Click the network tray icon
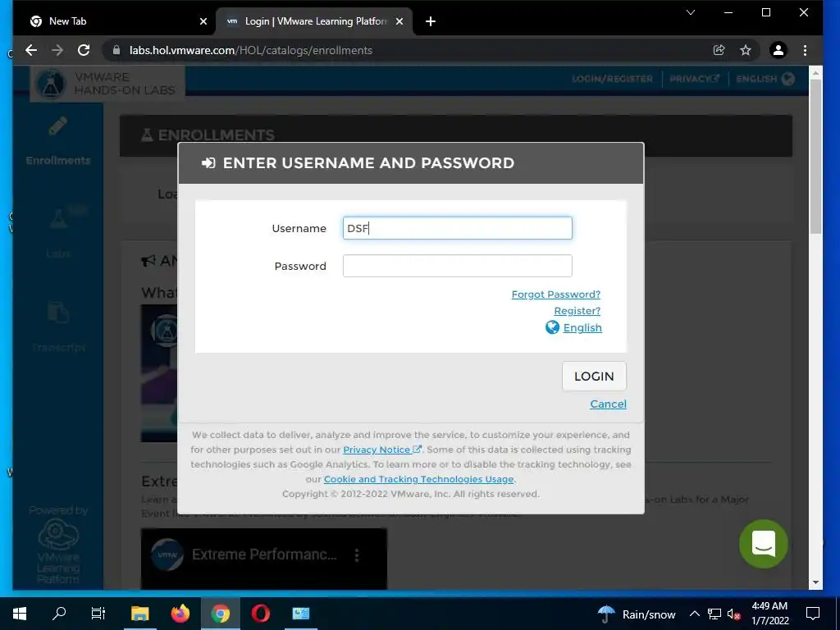Image resolution: width=840 pixels, height=630 pixels. 714,614
